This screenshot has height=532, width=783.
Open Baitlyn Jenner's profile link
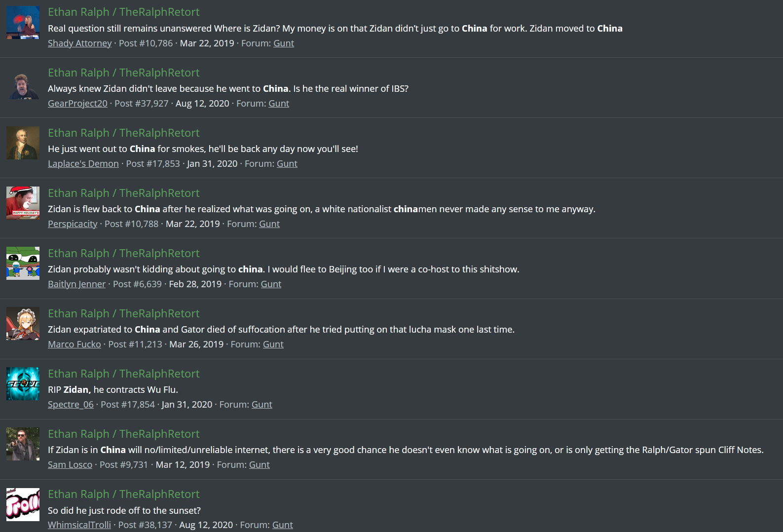click(76, 284)
